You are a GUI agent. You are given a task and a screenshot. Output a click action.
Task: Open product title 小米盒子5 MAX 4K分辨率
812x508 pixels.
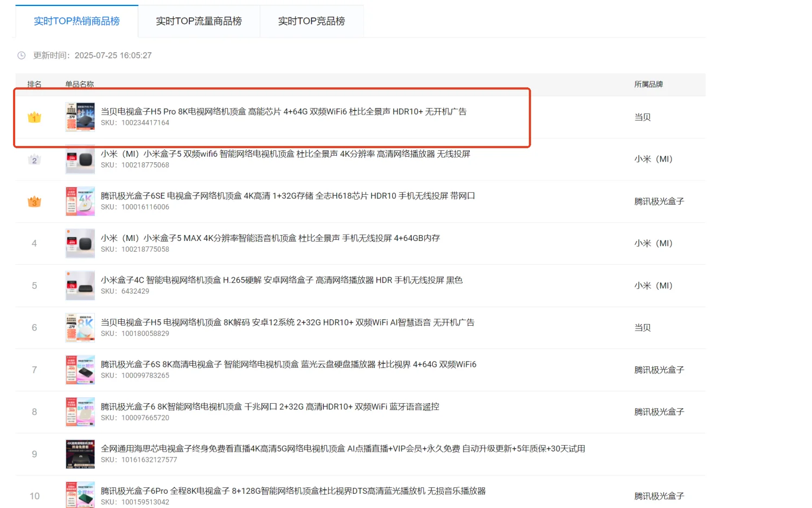[x=270, y=238]
